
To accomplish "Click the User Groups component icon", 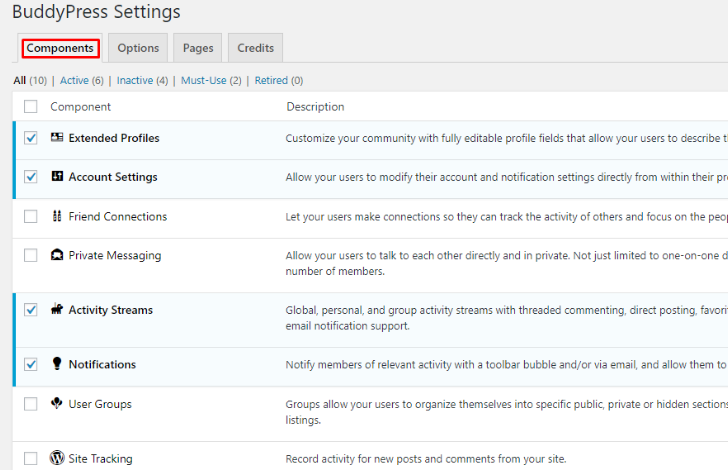I will point(57,403).
